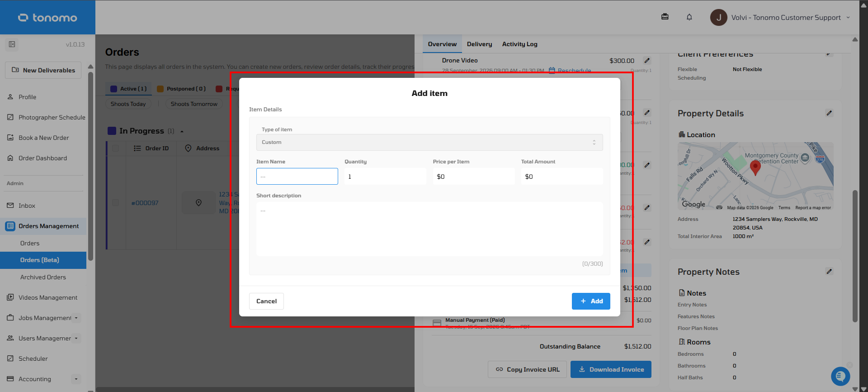
Task: Click the gift box icon in header
Action: coord(665,17)
